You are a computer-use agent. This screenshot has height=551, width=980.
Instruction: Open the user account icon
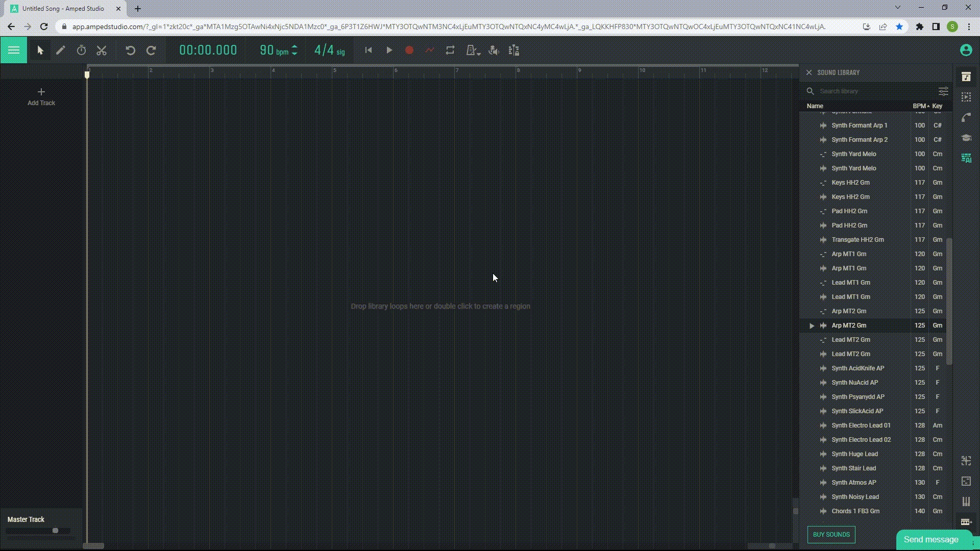pyautogui.click(x=965, y=50)
